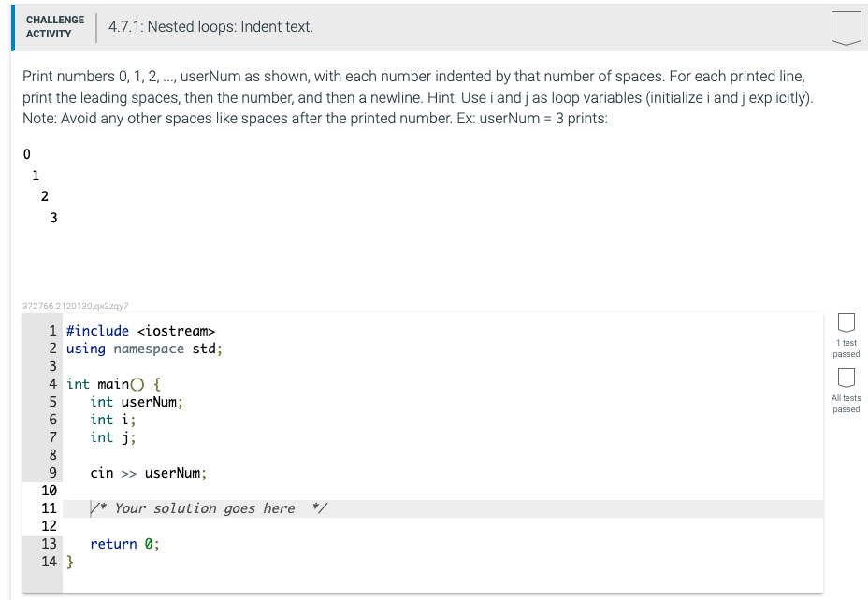Click the checkbox icon above 'All tests passed'
This screenshot has width=868, height=600.
[x=846, y=378]
